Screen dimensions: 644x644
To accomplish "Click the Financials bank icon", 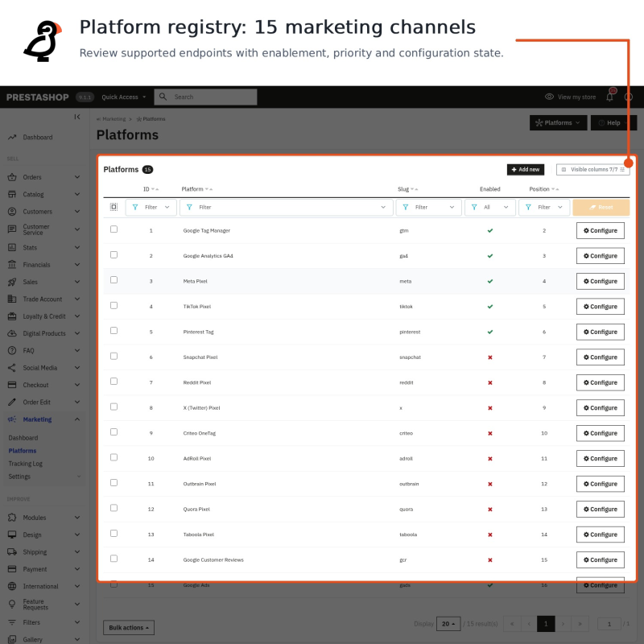I will point(12,265).
